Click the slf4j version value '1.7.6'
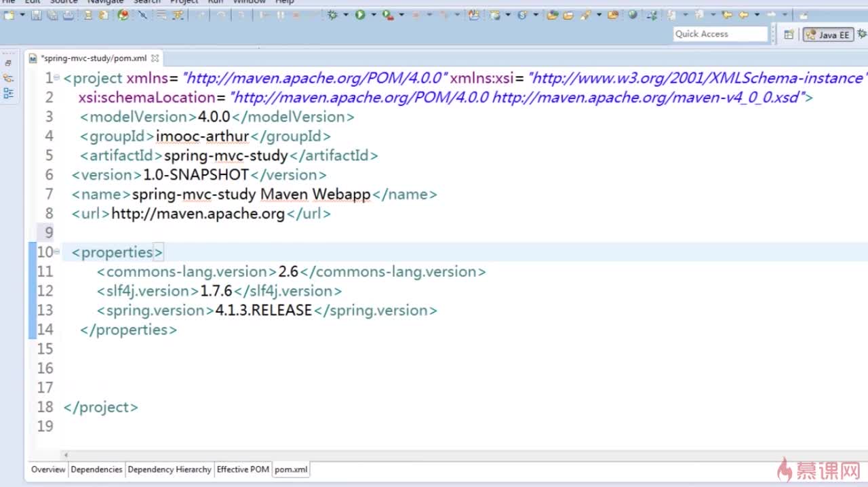The height and width of the screenshot is (487, 868). click(216, 291)
